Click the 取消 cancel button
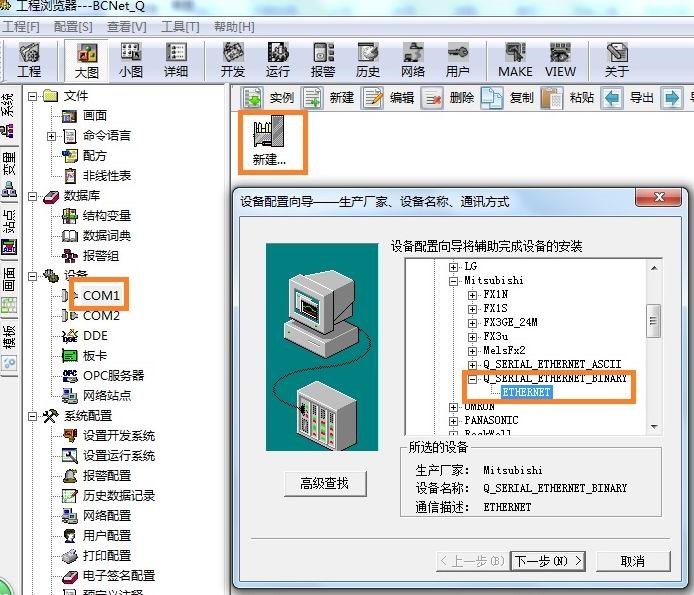Viewport: 694px width, 595px height. pyautogui.click(x=633, y=561)
